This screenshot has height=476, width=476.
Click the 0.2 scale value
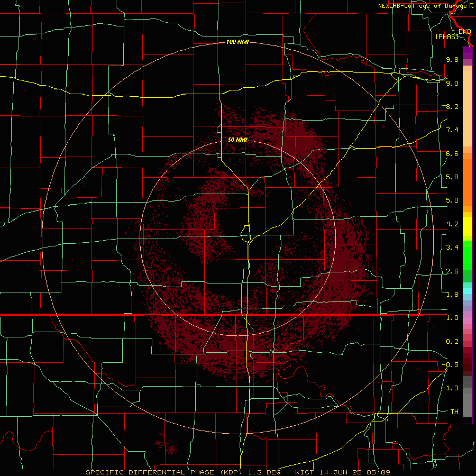452,342
